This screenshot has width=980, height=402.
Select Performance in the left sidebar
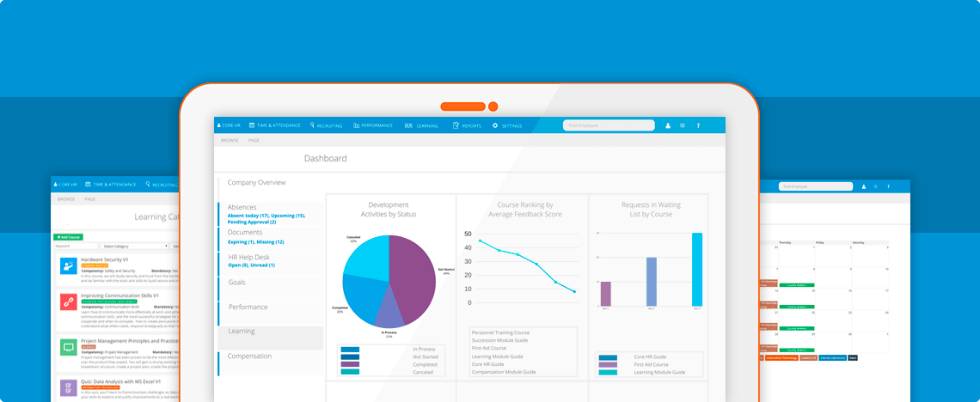248,308
